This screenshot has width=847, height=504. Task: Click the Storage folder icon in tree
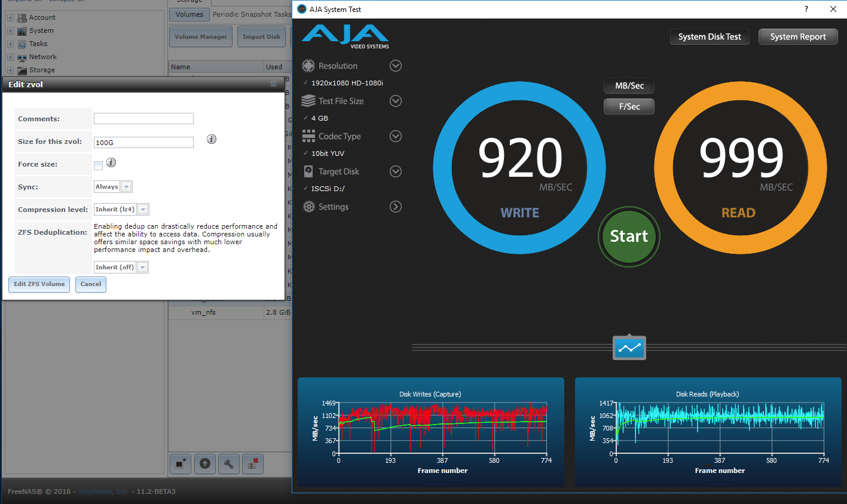point(22,70)
